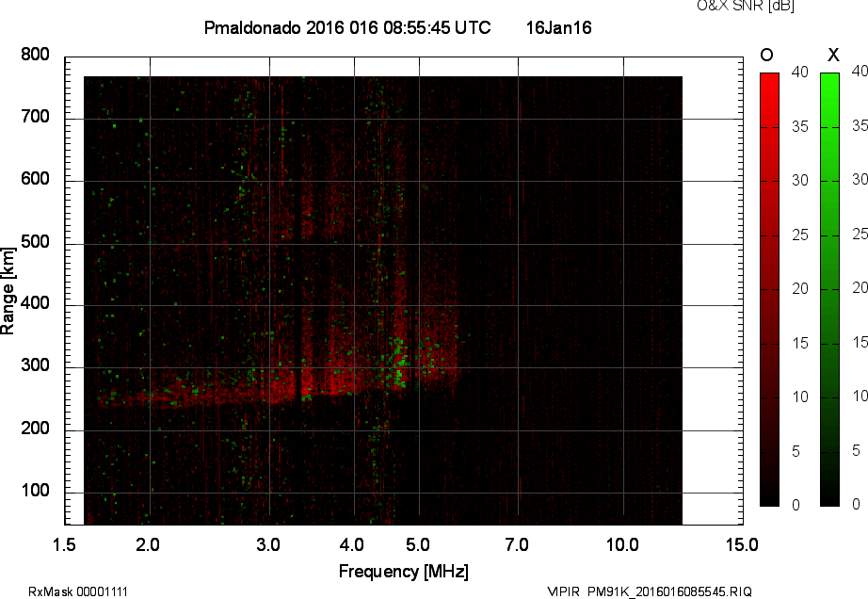Click the O colorbar 40 dB label

tap(800, 72)
